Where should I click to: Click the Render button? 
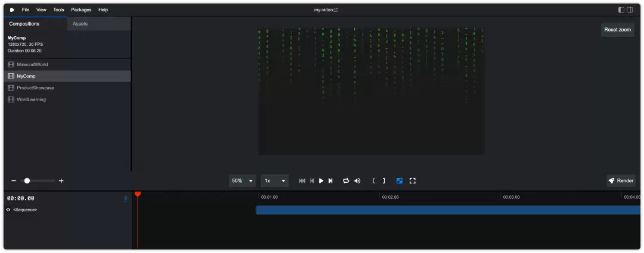(x=621, y=181)
